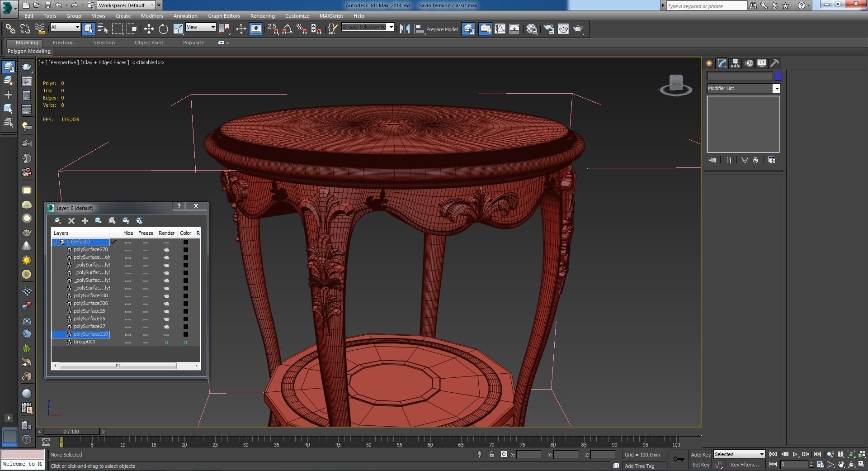Open the Select by Name dialog
The height and width of the screenshot is (471, 868).
[103, 29]
